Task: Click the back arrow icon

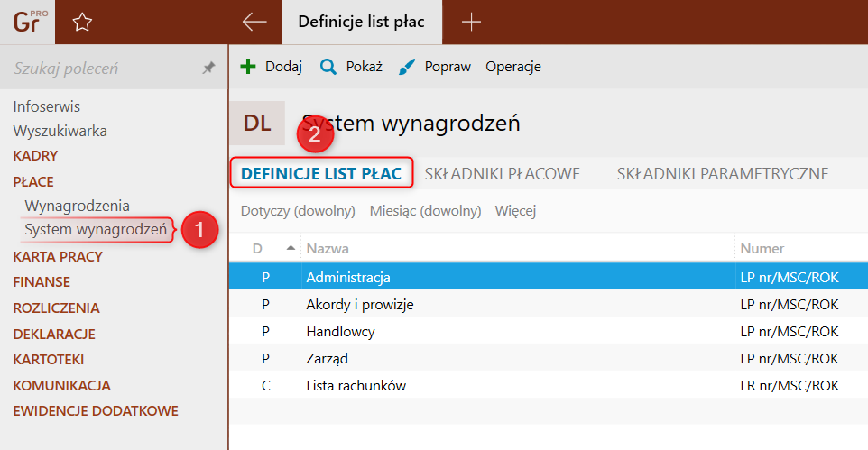Action: point(254,23)
